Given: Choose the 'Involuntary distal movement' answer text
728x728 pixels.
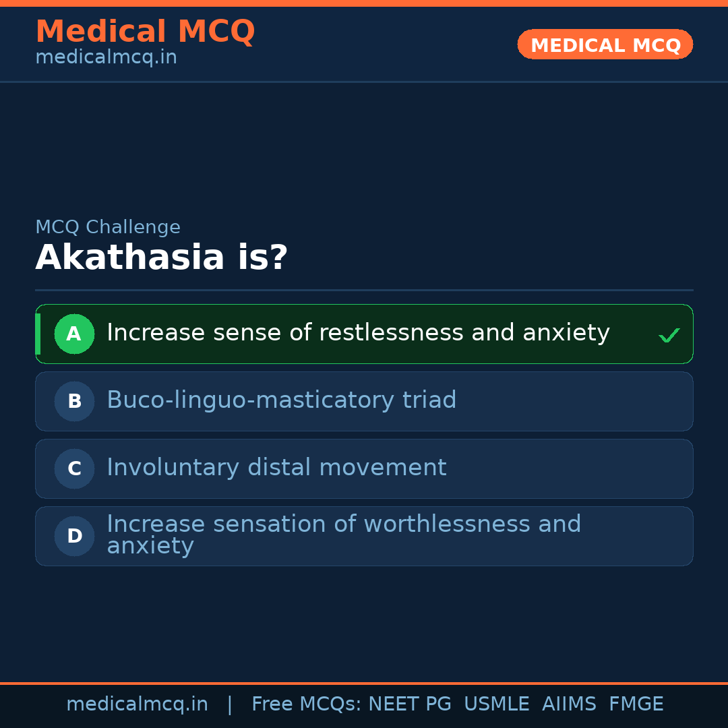Looking at the screenshot, I should [276, 468].
